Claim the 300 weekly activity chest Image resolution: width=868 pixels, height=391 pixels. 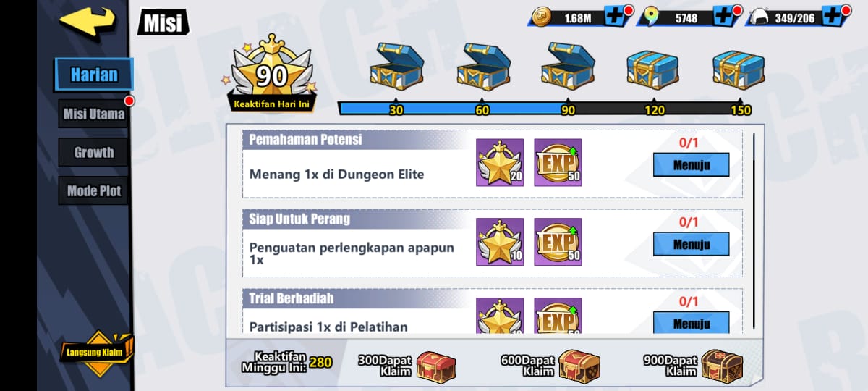[x=435, y=365]
